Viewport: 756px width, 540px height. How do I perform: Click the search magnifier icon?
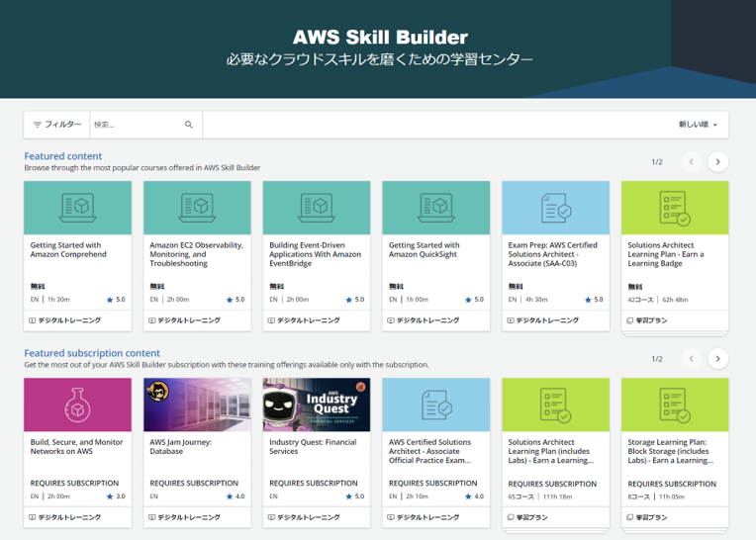tap(189, 125)
